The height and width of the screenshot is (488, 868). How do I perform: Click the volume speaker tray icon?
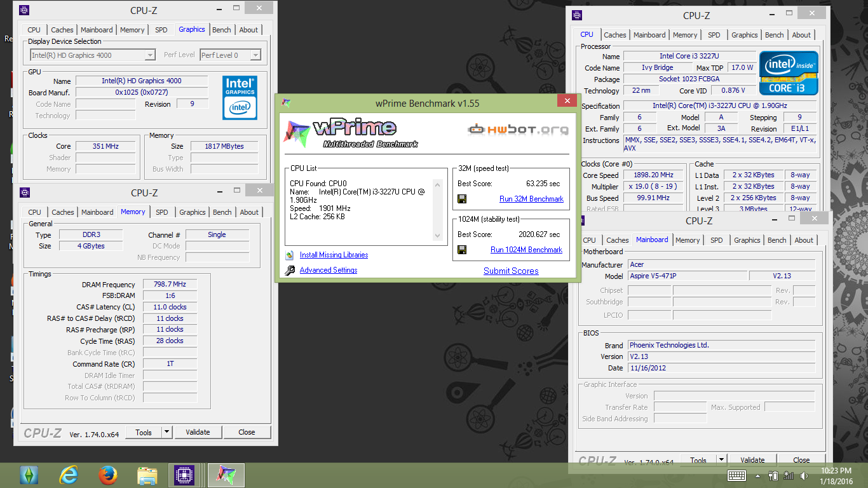803,475
